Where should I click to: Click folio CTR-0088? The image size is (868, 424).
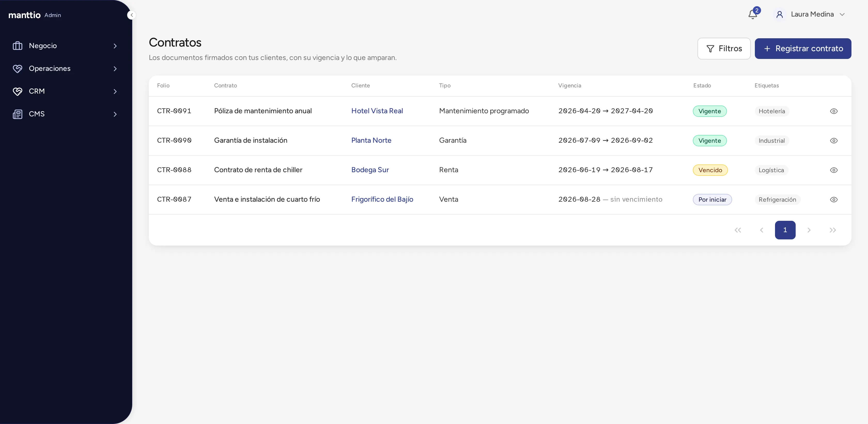pos(174,170)
